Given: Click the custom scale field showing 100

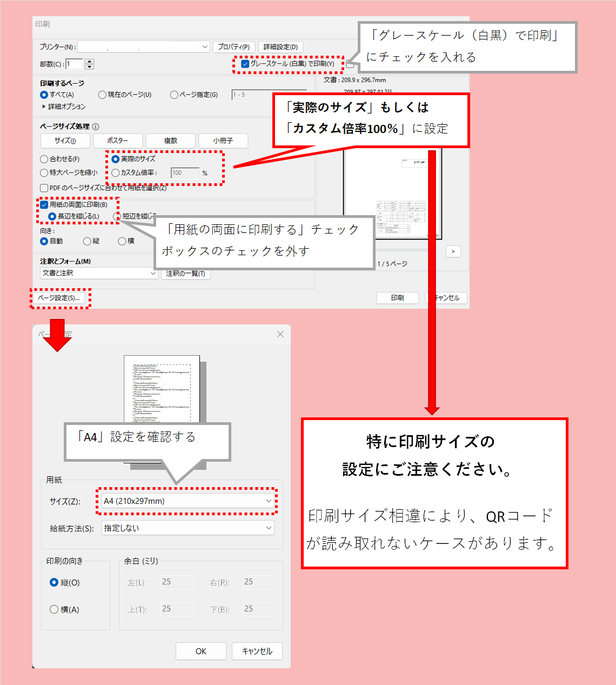Looking at the screenshot, I should pos(185,173).
